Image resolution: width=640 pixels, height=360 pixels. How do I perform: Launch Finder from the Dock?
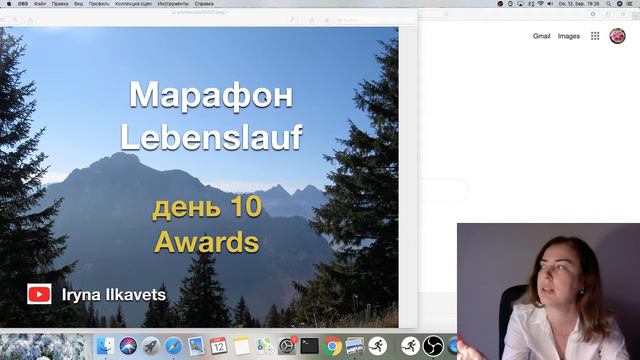point(105,346)
